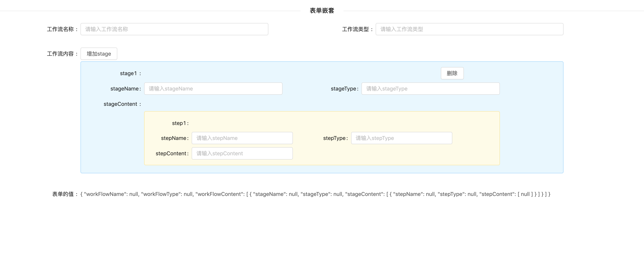
Task: Click the 工作流内容 label
Action: click(x=61, y=54)
